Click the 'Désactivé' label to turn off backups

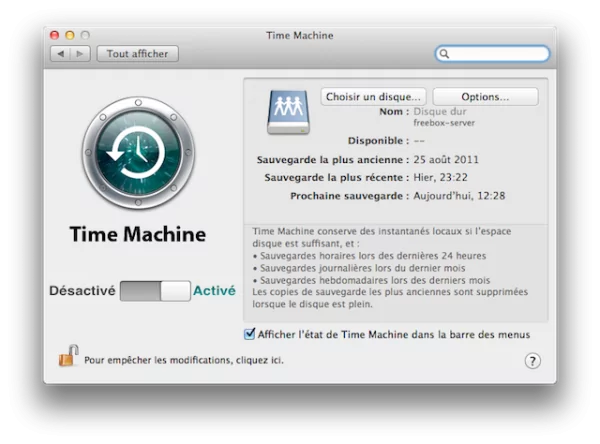coord(82,291)
